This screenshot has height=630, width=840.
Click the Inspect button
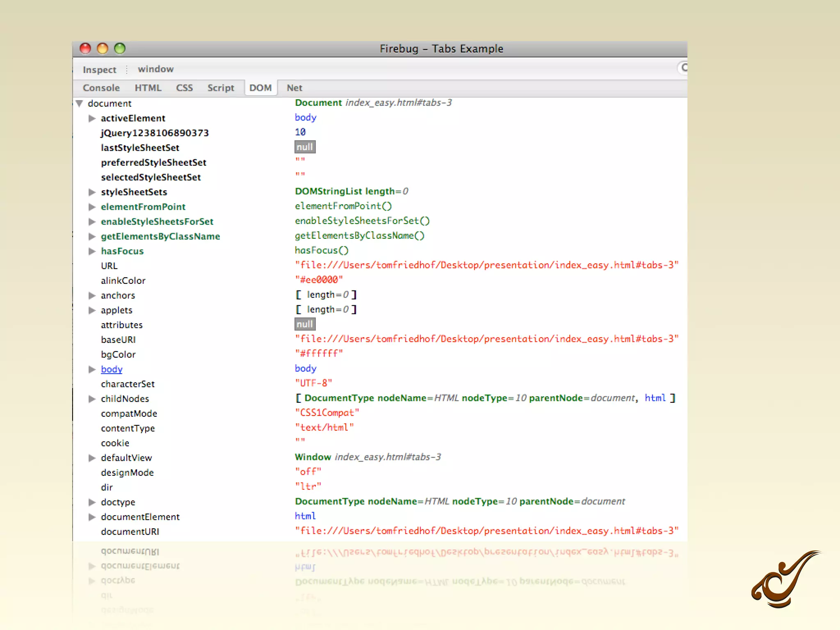[100, 70]
